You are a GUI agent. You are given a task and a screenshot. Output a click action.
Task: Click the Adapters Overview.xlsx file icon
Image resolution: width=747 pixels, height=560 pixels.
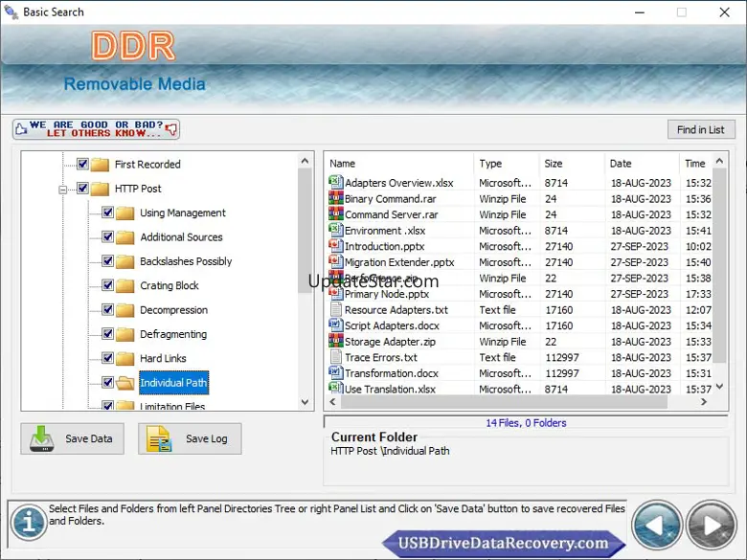[335, 183]
